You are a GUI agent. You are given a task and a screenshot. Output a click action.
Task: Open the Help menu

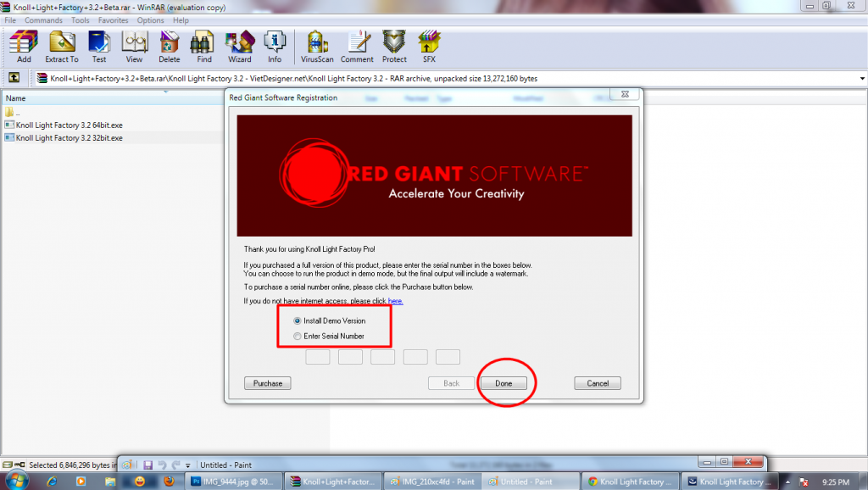click(x=181, y=20)
